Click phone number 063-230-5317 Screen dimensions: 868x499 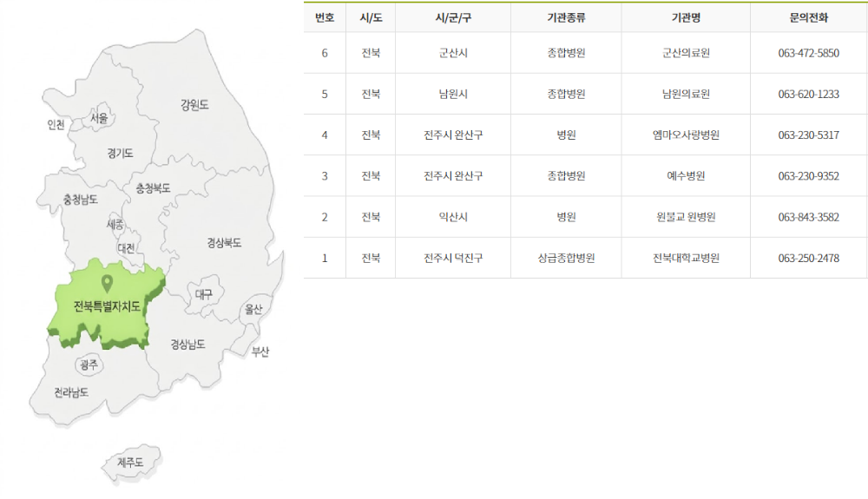[x=809, y=135]
